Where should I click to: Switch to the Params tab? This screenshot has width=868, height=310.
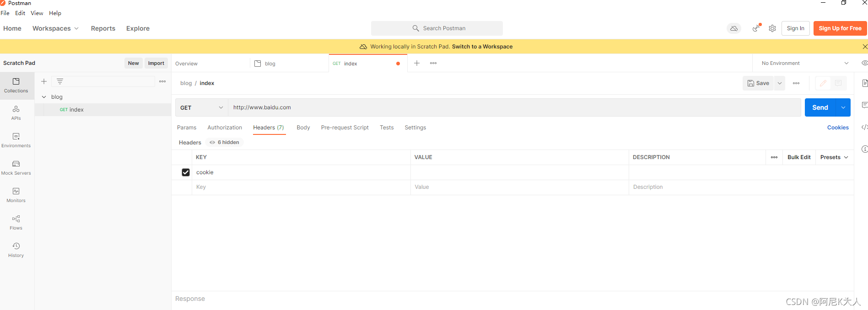[187, 128]
